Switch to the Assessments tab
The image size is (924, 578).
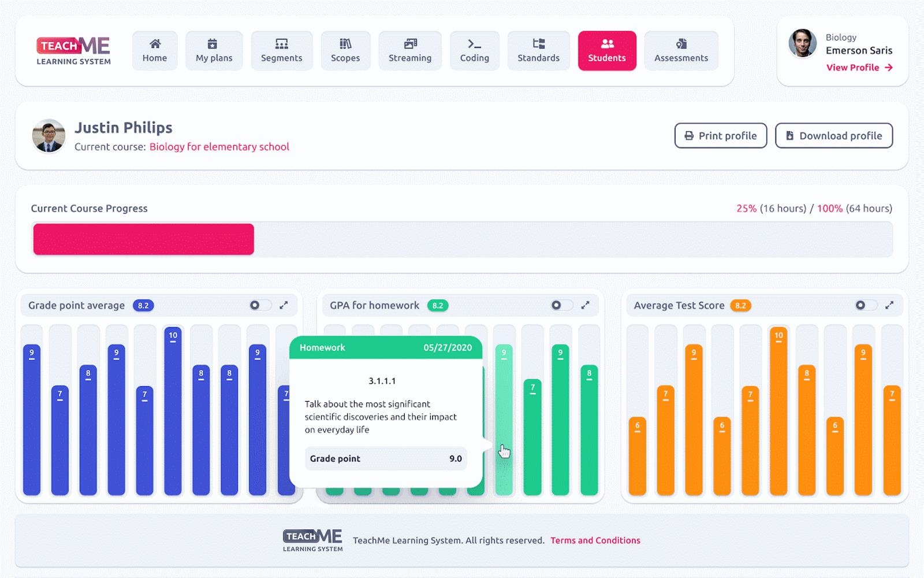[681, 51]
